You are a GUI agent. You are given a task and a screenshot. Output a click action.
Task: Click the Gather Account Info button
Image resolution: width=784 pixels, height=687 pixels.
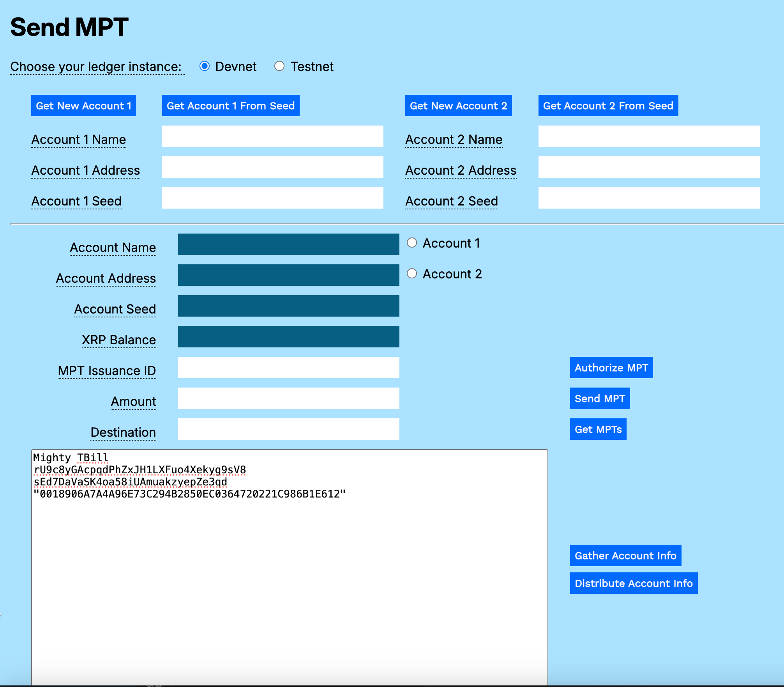[x=625, y=555]
